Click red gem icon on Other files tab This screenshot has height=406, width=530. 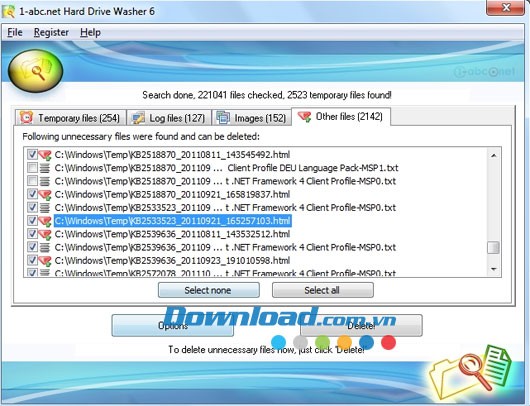pos(304,117)
